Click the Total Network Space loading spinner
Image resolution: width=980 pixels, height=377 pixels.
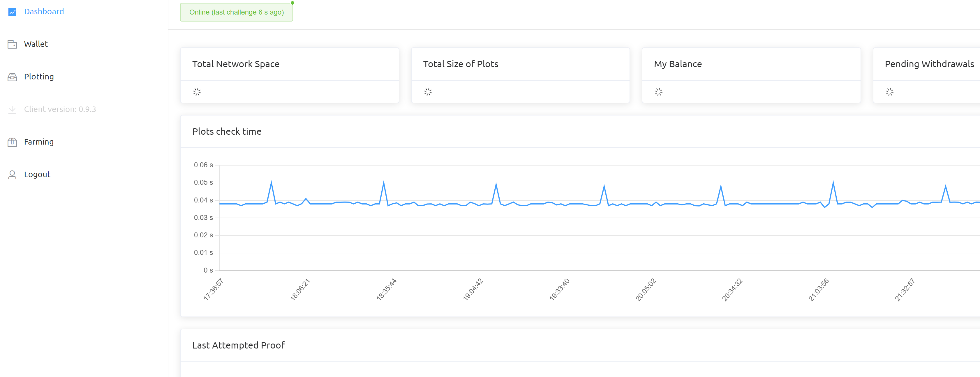197,92
